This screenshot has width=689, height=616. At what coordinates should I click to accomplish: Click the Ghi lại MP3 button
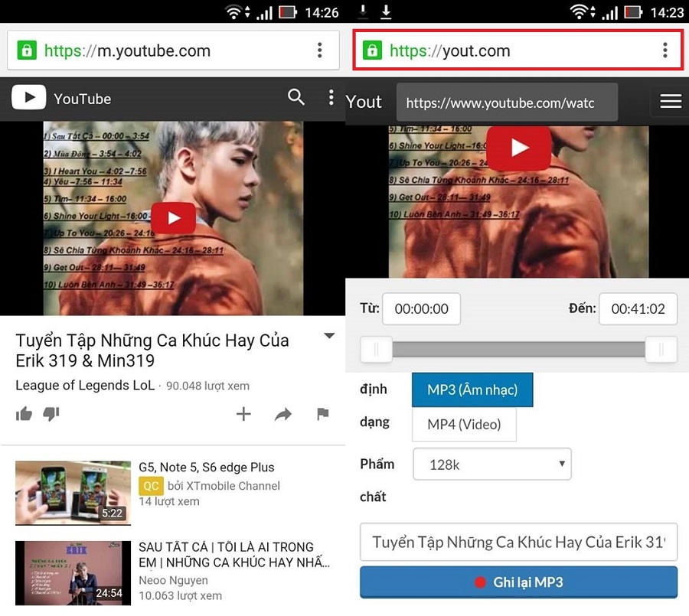518,582
